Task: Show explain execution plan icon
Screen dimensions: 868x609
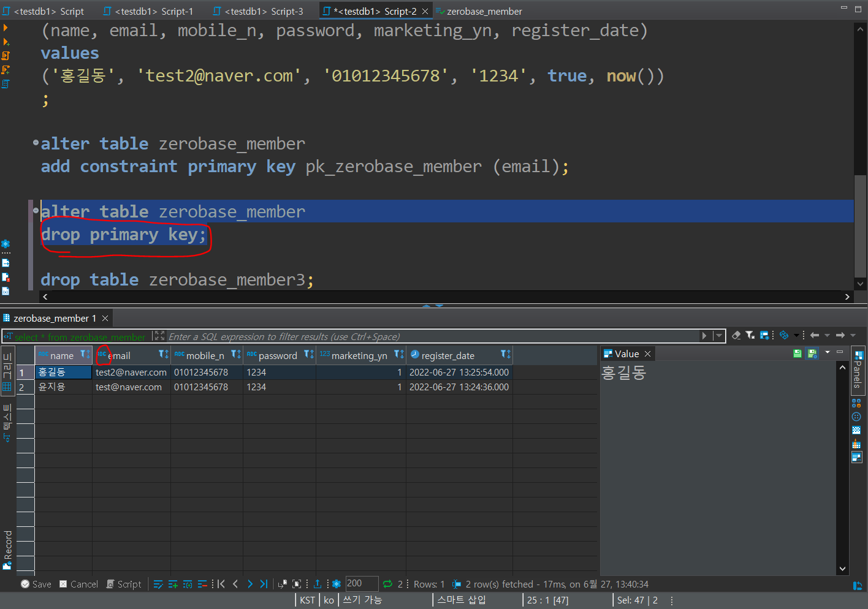Action: [6, 84]
